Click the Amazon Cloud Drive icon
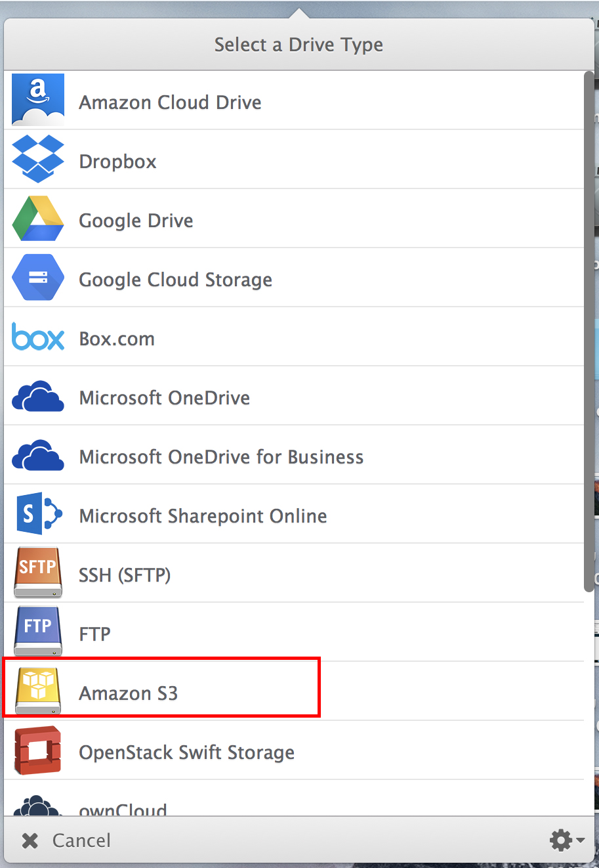The image size is (599, 868). (38, 100)
